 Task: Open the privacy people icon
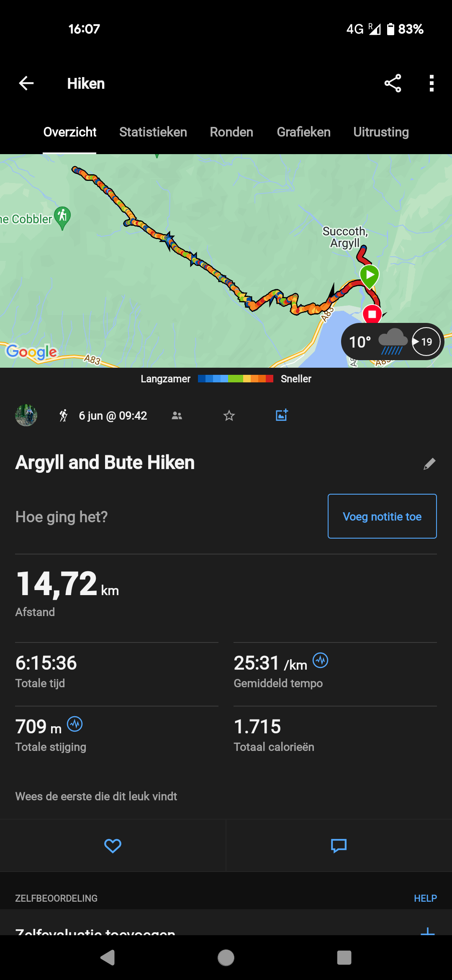[177, 415]
